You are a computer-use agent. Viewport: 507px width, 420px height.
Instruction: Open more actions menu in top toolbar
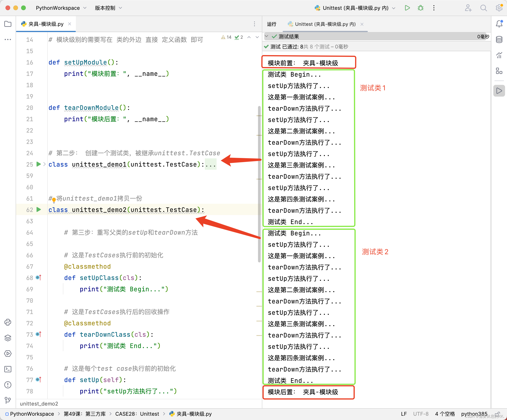(x=434, y=8)
